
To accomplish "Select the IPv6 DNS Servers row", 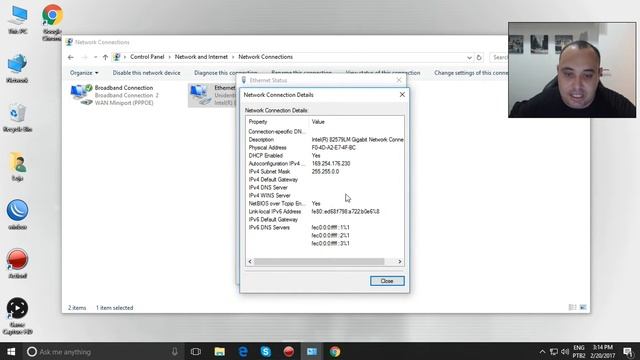I will 325,227.
